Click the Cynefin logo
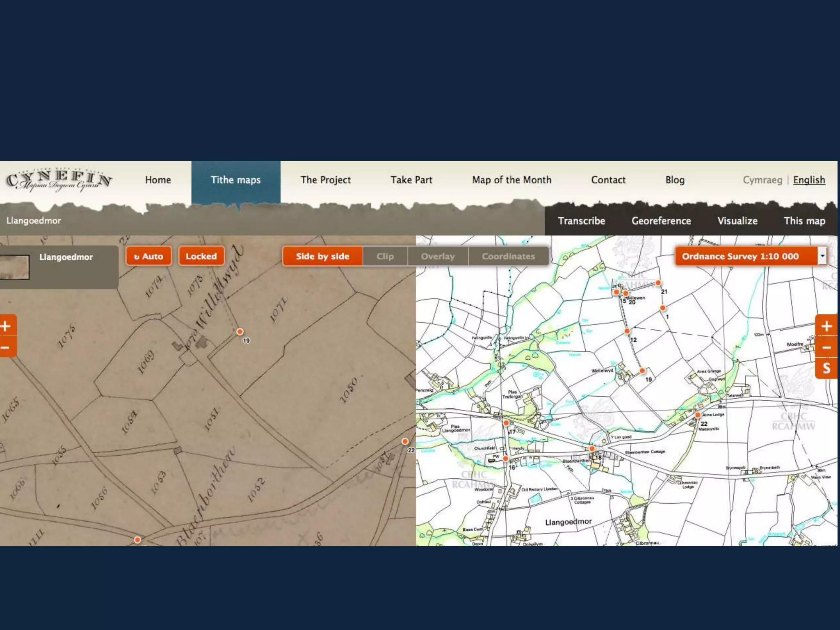The width and height of the screenshot is (840, 630). coord(59,180)
